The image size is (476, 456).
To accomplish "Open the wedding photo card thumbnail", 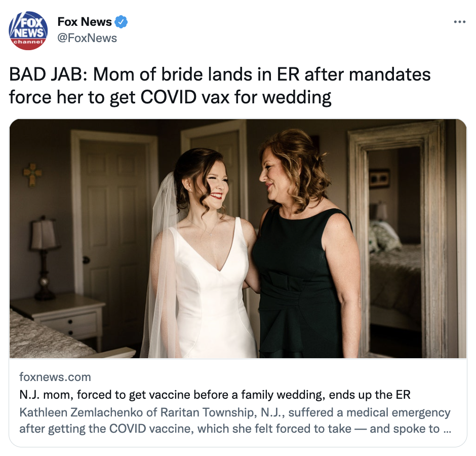I will click(238, 239).
